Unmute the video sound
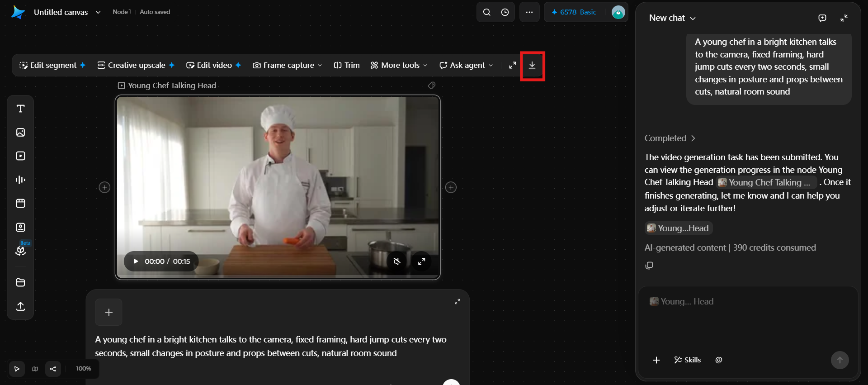 [x=397, y=261]
